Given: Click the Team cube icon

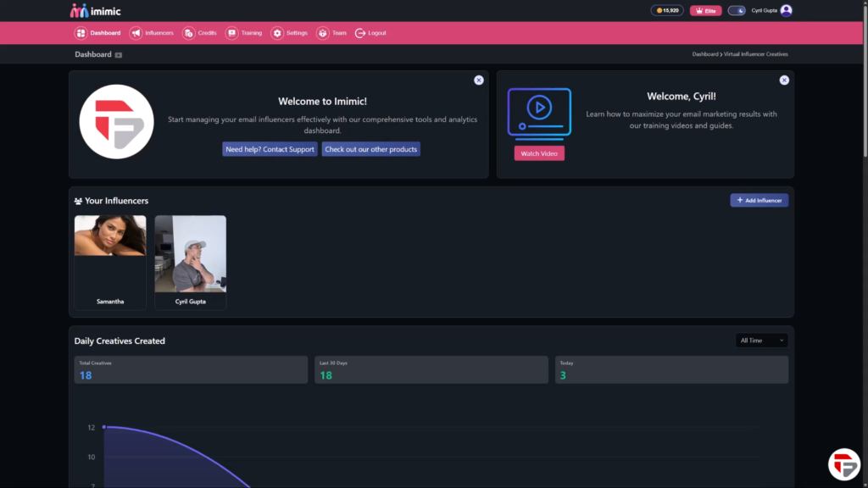Looking at the screenshot, I should pyautogui.click(x=322, y=33).
